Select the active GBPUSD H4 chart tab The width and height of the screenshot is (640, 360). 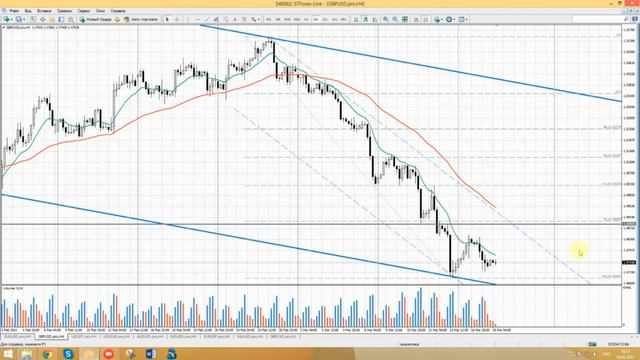(x=51, y=337)
